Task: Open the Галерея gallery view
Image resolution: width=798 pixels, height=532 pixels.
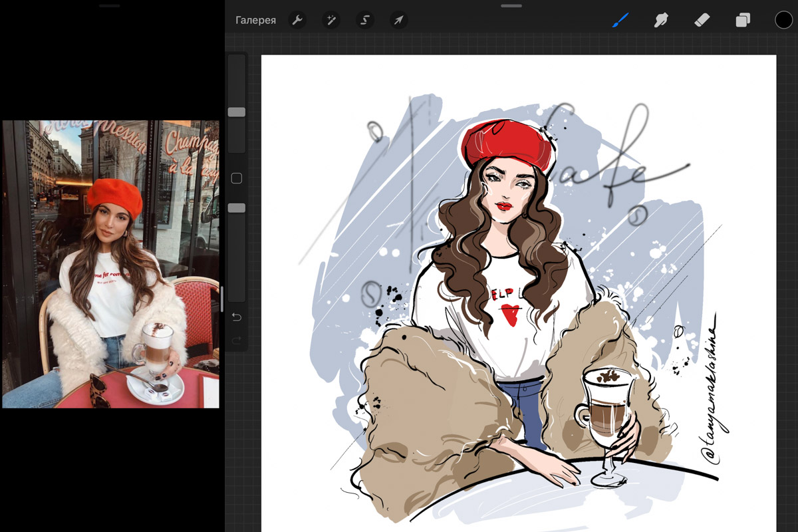Action: click(255, 21)
